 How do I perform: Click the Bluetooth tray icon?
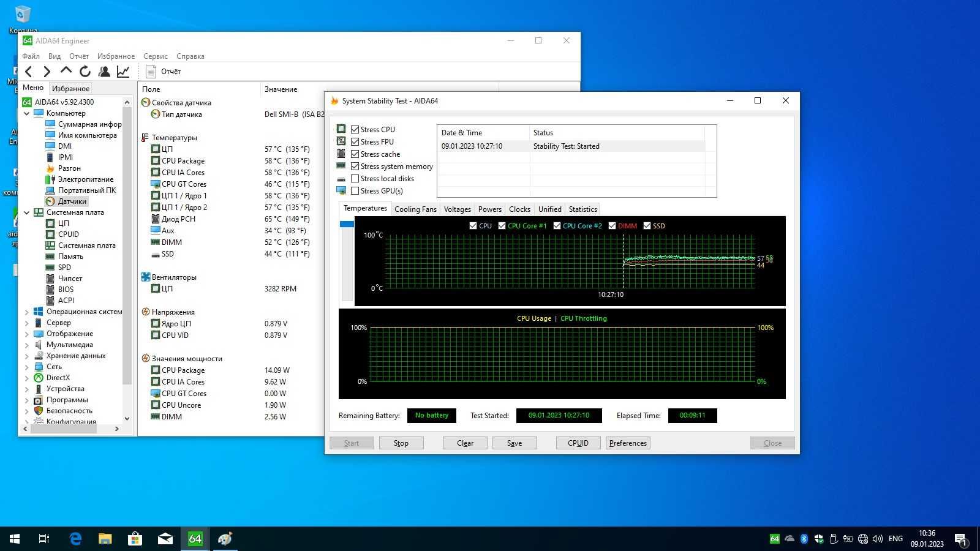(804, 539)
